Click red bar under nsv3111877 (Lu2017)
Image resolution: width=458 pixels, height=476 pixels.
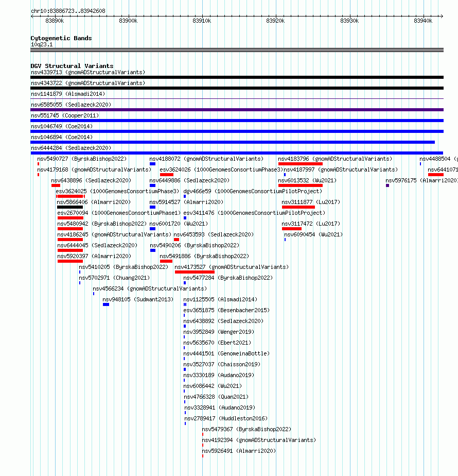[x=298, y=207]
